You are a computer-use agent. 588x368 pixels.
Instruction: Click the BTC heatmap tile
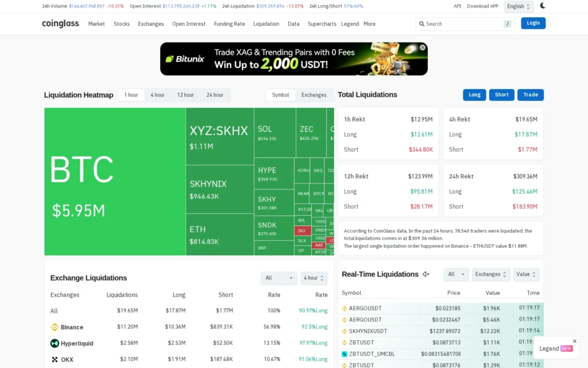(115, 182)
